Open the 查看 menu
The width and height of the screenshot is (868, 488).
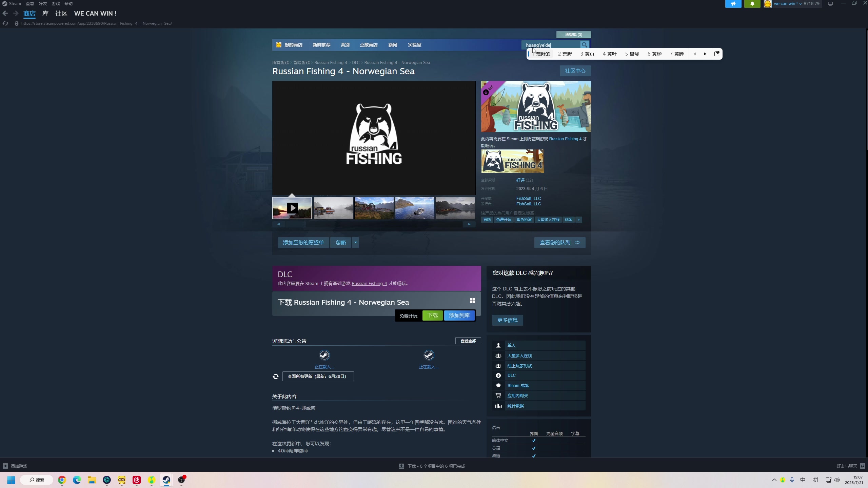(30, 4)
